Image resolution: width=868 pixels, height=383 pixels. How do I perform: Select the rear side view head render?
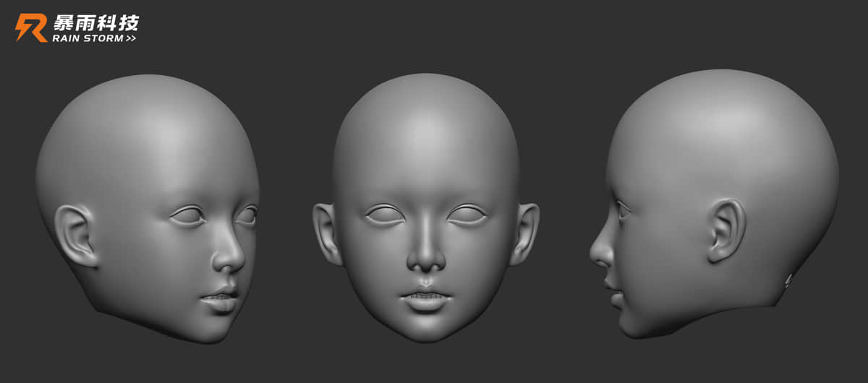point(715,204)
